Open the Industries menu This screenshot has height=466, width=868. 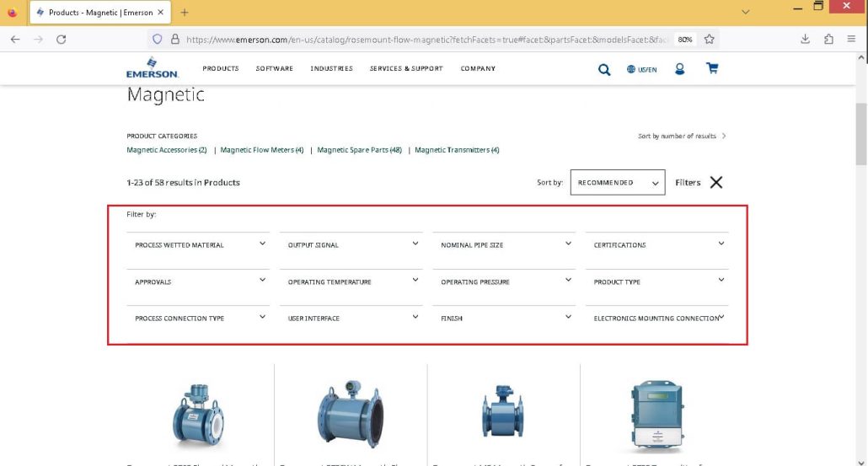[331, 68]
